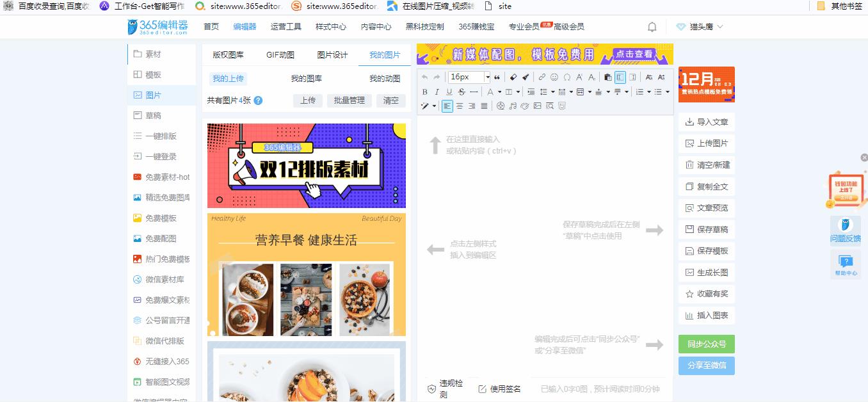Toggle underline text formatting
This screenshot has height=402, width=868.
[449, 92]
